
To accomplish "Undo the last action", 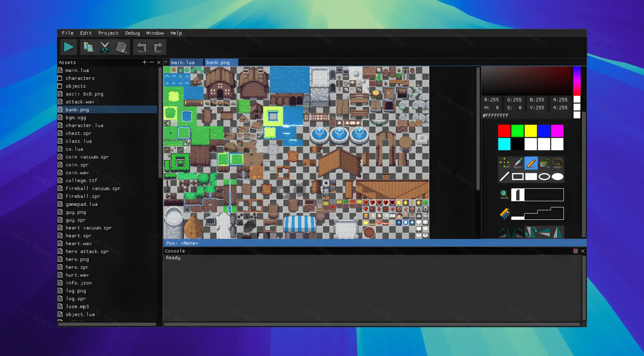I will click(142, 47).
